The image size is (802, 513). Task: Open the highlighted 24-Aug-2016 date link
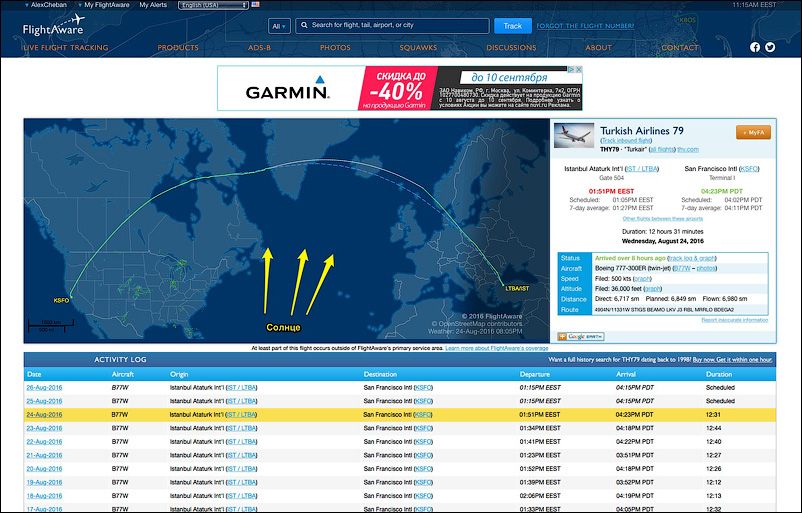coord(44,415)
